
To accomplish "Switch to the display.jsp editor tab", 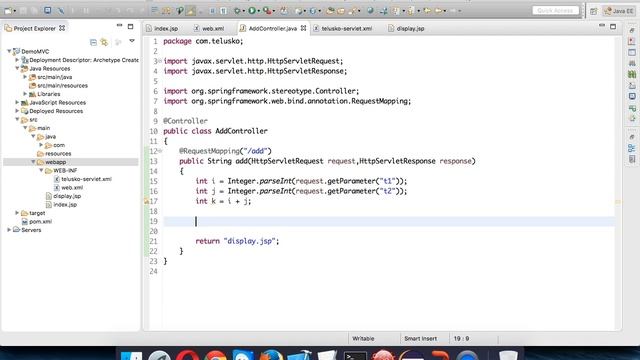I will click(x=406, y=29).
